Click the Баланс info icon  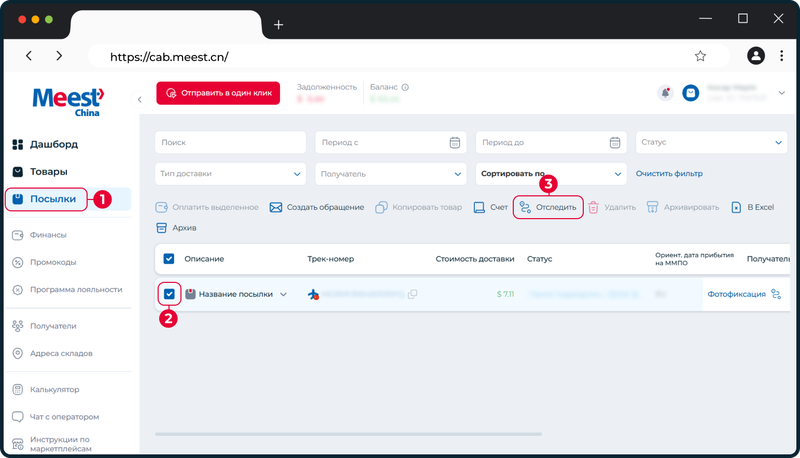(x=405, y=87)
